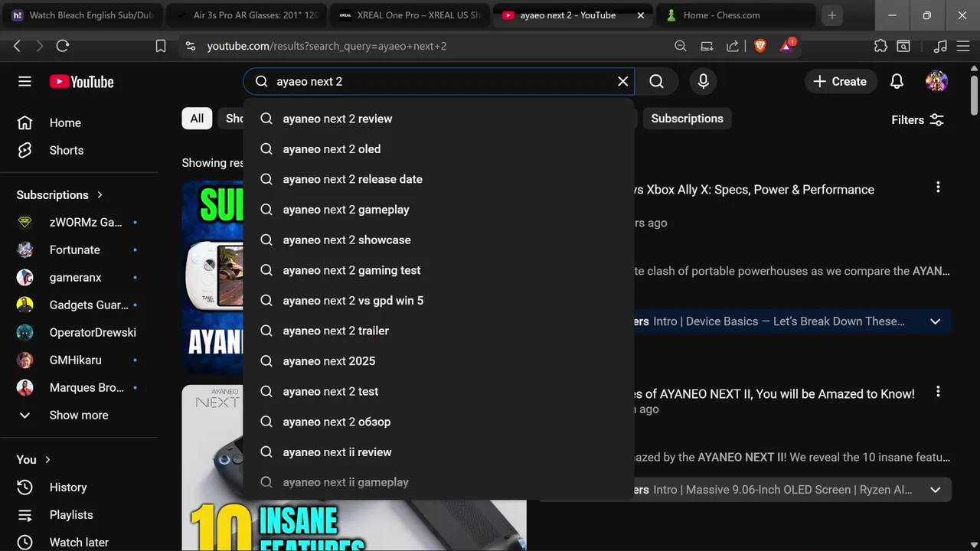980x551 pixels.
Task: Go to the YouTube logo home
Action: 82,82
